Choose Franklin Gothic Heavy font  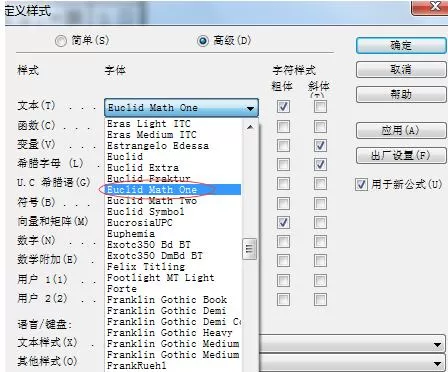pyautogui.click(x=173, y=333)
